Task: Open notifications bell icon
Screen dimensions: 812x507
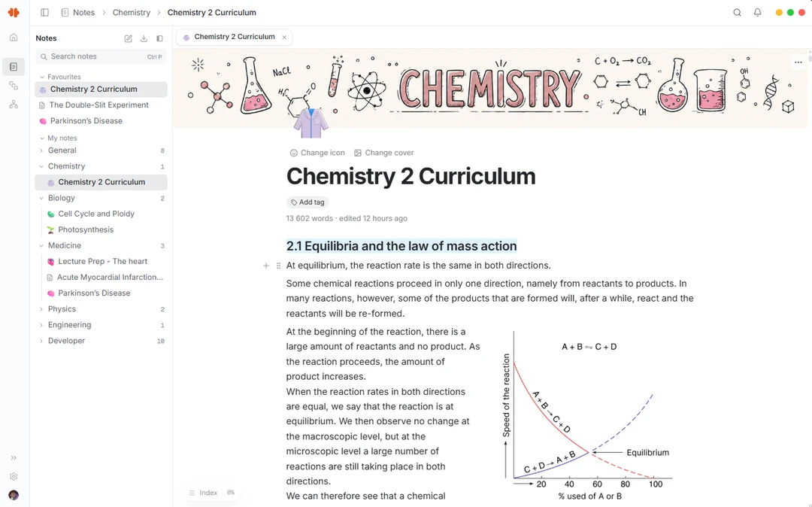Action: tap(758, 13)
